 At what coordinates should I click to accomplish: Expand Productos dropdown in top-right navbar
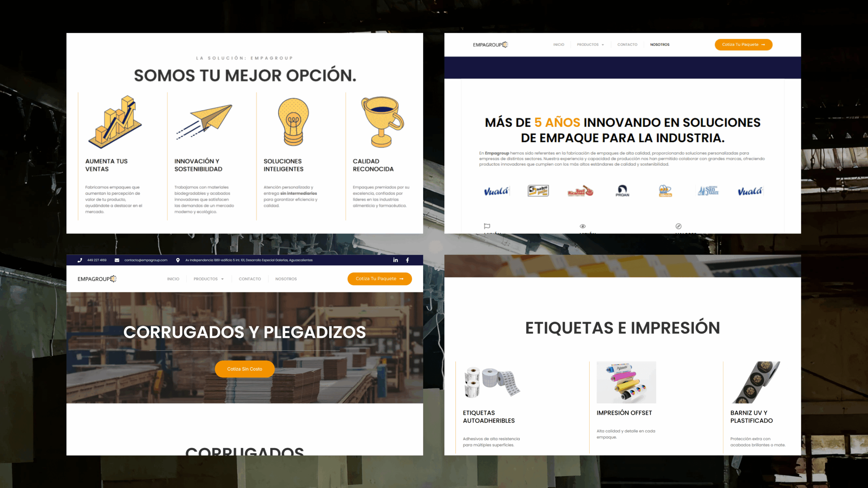590,44
